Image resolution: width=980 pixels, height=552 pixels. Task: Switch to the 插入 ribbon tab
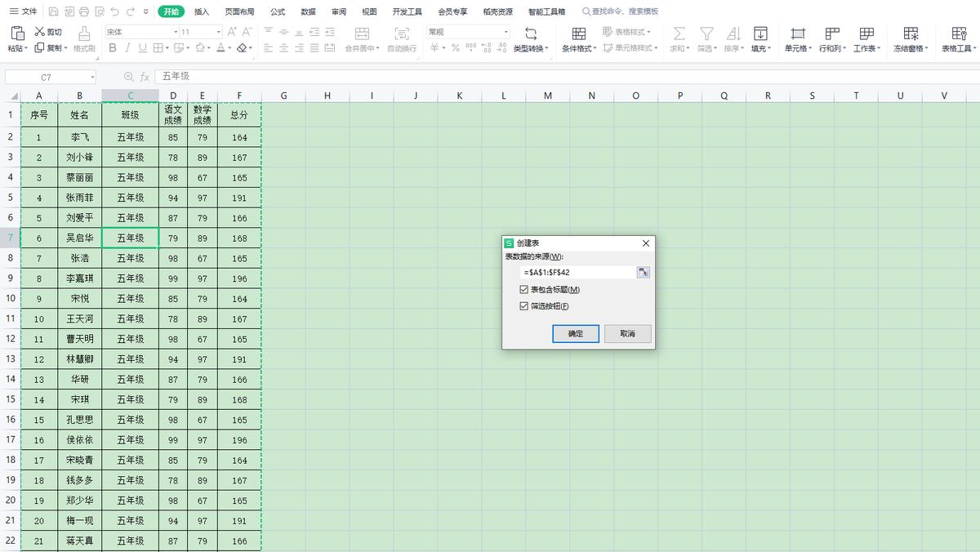point(202,12)
